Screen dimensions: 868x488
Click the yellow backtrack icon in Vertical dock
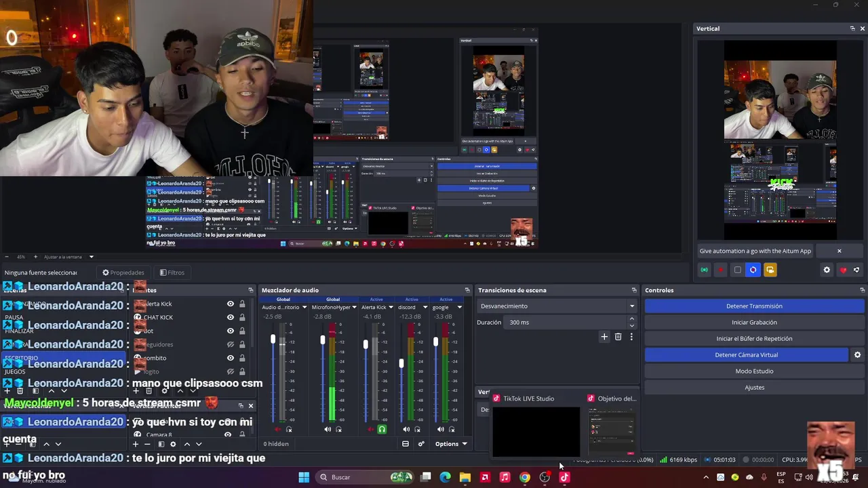pyautogui.click(x=770, y=270)
